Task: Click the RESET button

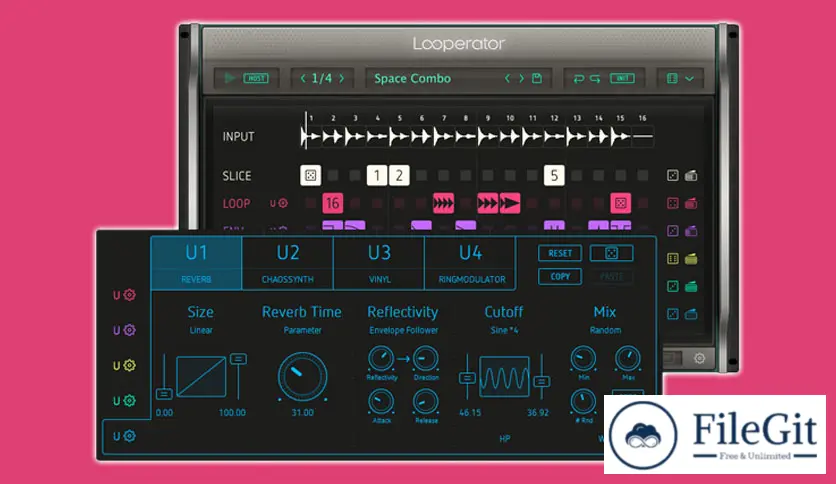Action: pyautogui.click(x=560, y=253)
